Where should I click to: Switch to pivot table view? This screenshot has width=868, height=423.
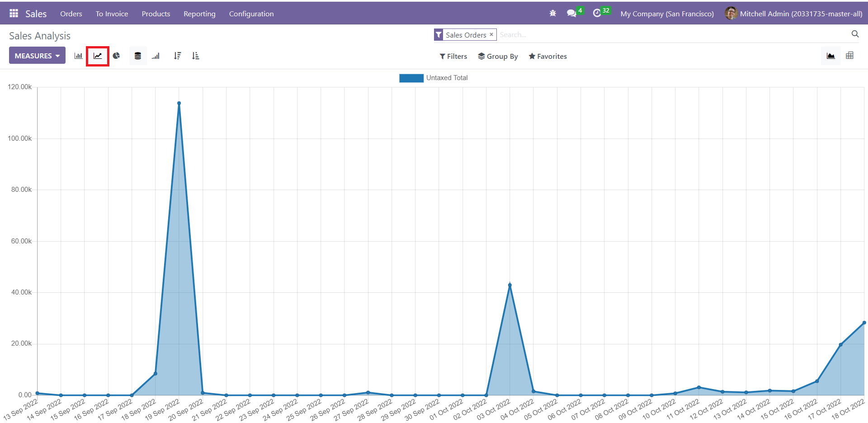[x=849, y=56]
